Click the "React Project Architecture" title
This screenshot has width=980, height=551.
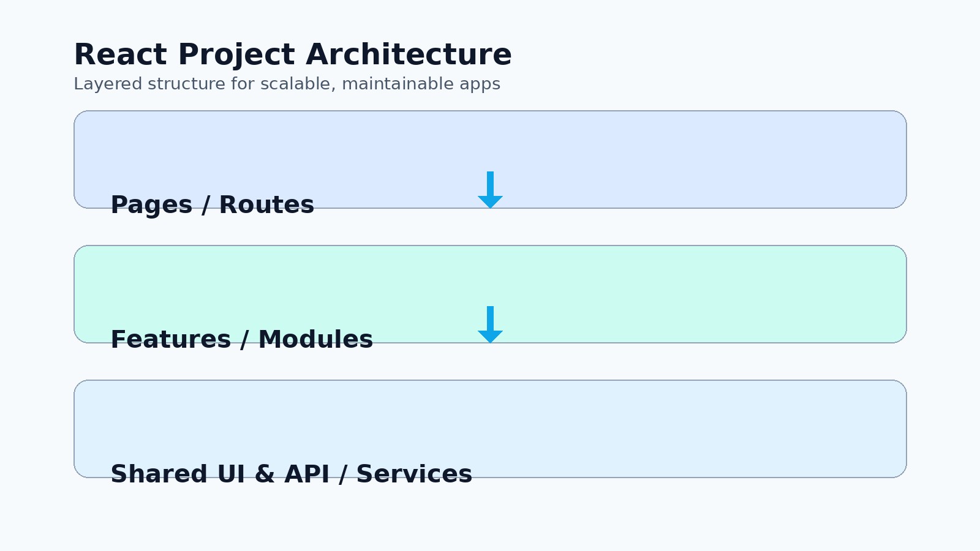pos(293,55)
